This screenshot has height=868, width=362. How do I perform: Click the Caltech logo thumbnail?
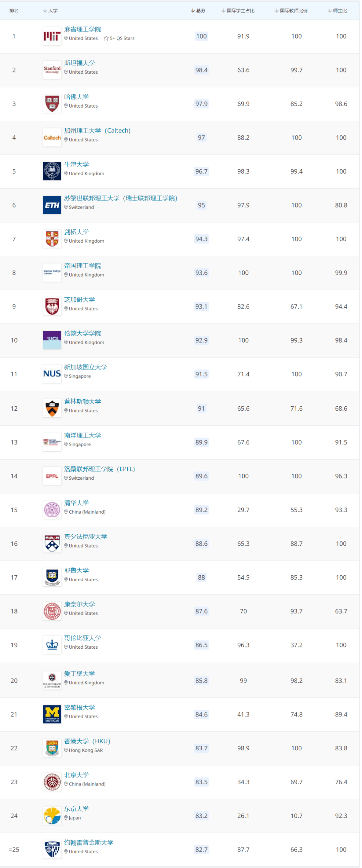(52, 138)
